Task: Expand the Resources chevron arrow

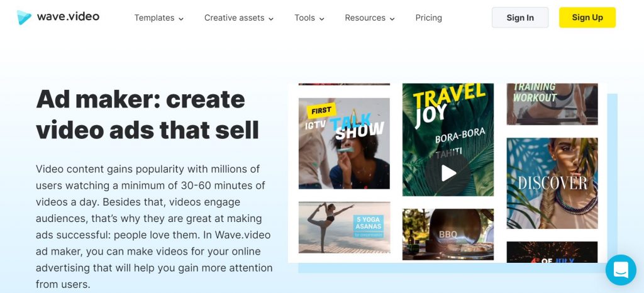Action: (x=392, y=18)
